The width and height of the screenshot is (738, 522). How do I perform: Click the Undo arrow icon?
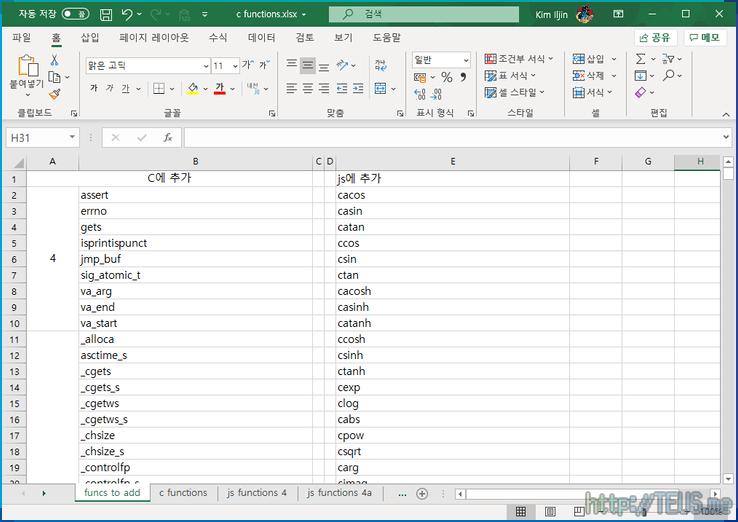tap(127, 15)
